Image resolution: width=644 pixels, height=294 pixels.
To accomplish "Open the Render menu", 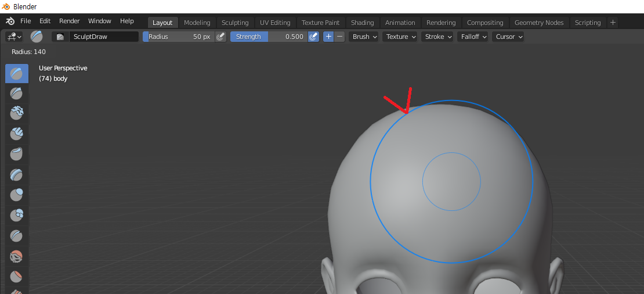I will pos(70,21).
